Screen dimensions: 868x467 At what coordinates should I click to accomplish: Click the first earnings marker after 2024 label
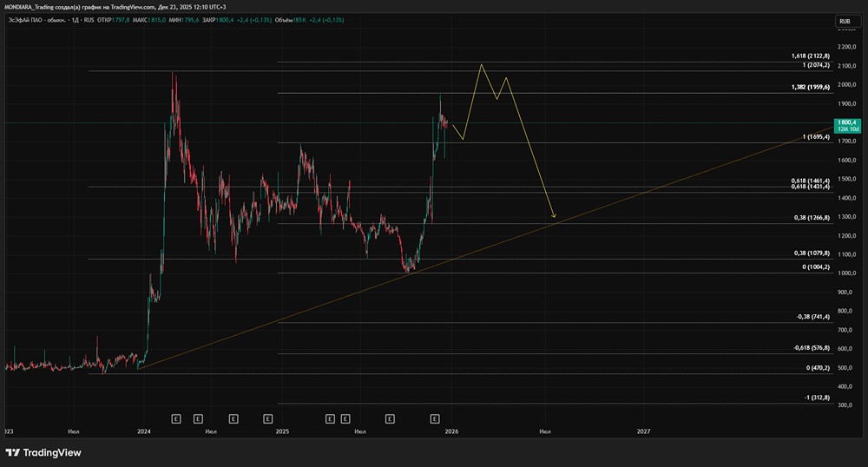175,418
